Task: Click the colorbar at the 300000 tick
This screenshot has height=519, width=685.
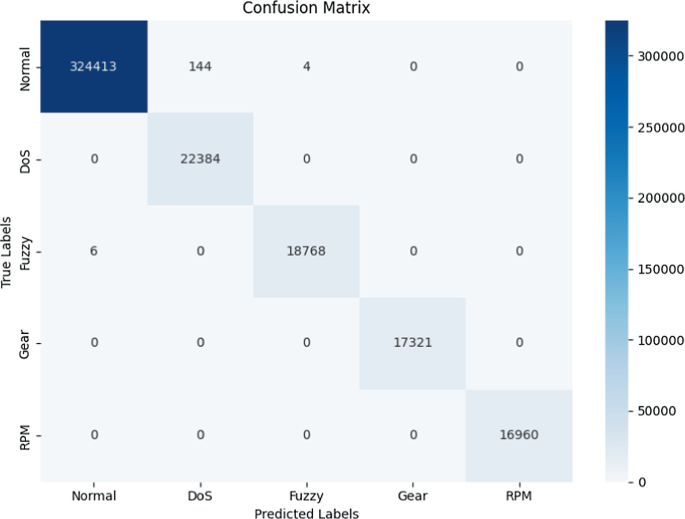Action: (x=616, y=56)
